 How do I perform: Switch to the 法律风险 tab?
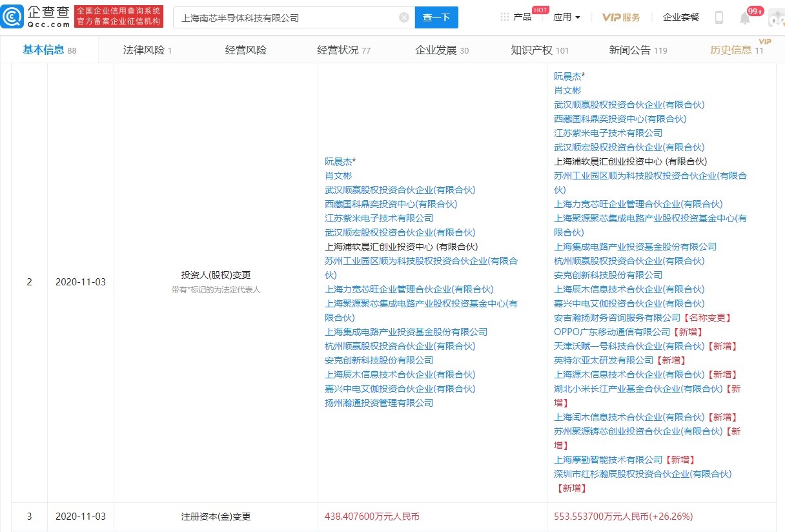[147, 50]
